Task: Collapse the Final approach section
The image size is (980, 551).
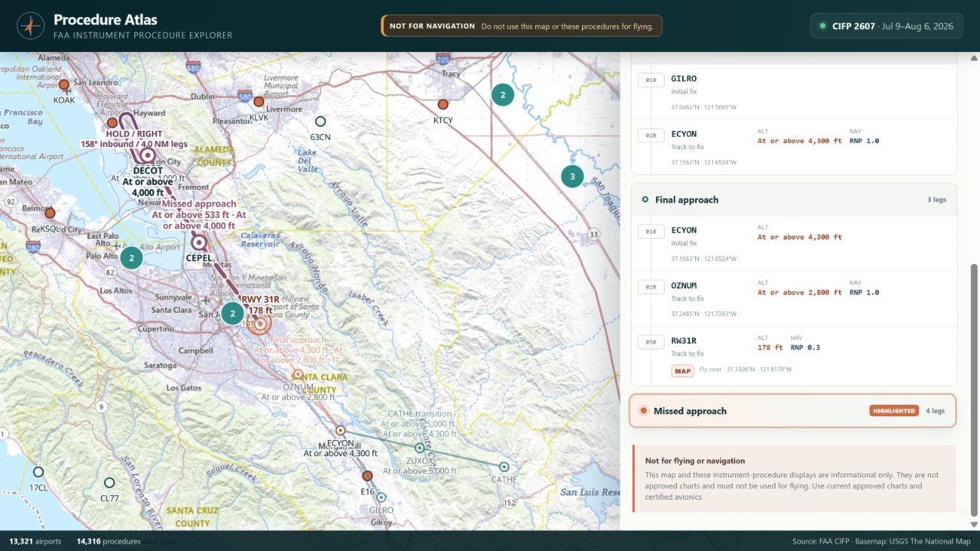Action: click(794, 200)
